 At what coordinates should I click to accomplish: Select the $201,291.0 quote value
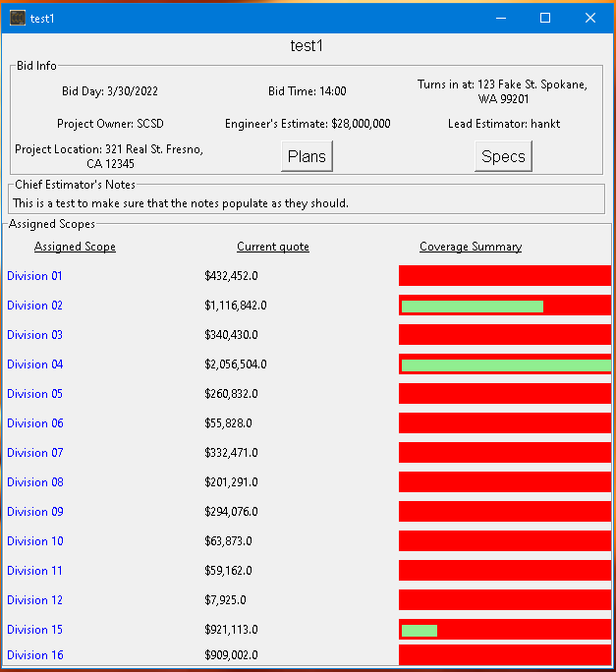click(x=232, y=482)
